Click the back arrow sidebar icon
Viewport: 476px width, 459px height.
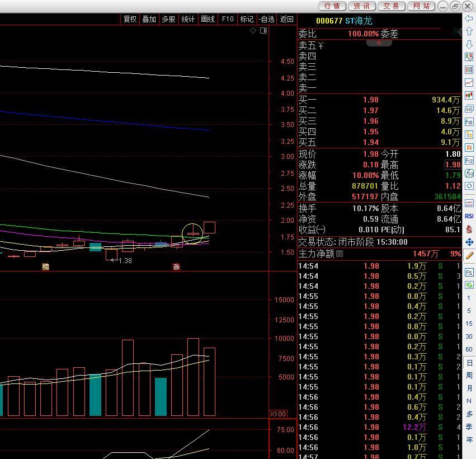click(469, 18)
